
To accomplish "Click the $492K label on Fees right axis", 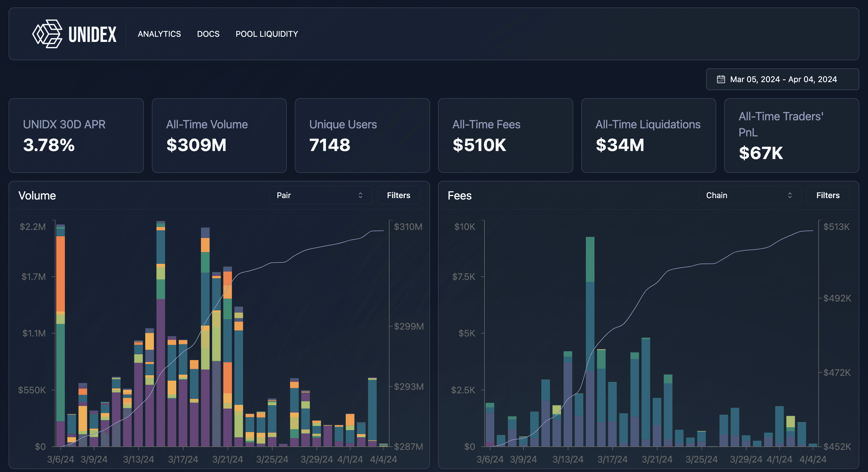I will 837,298.
